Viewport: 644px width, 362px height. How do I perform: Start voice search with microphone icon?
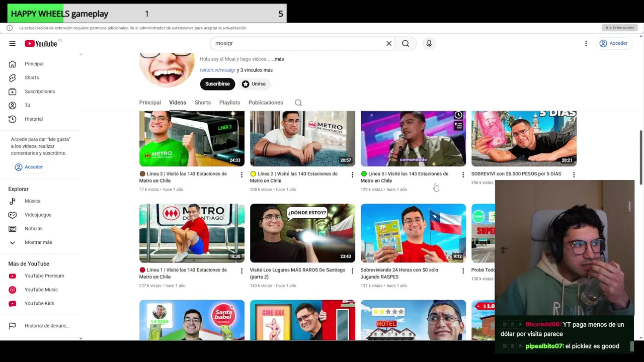coord(429,43)
